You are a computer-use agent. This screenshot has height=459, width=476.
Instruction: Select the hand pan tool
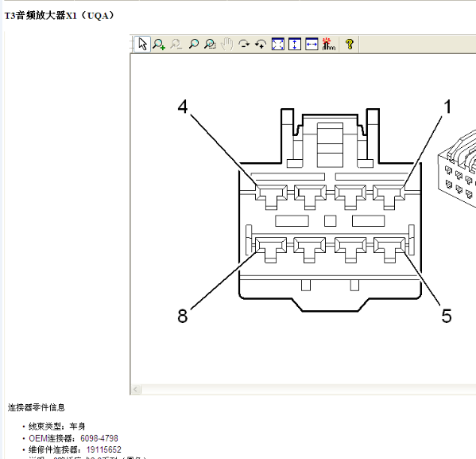pos(226,45)
